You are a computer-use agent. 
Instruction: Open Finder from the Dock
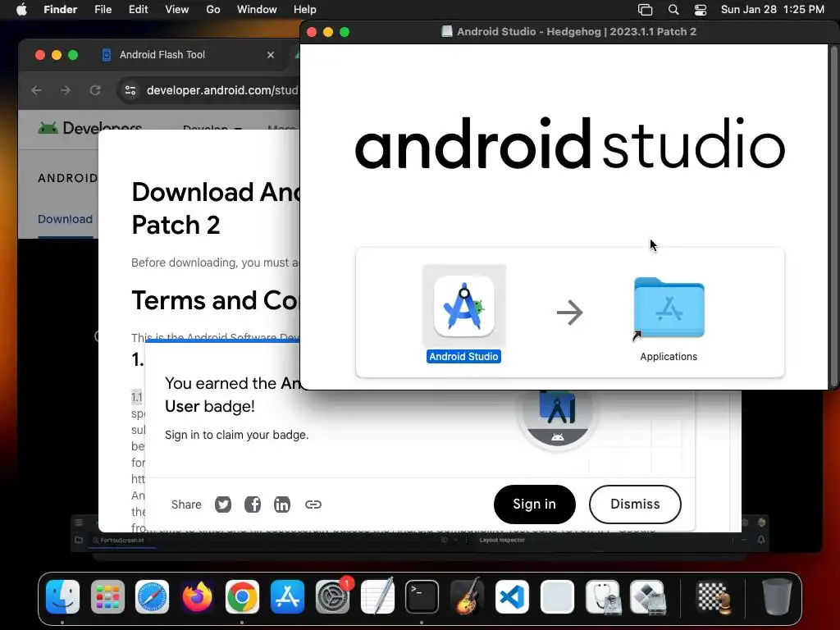[62, 597]
